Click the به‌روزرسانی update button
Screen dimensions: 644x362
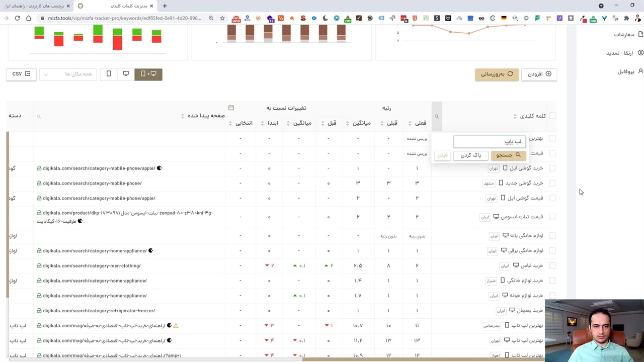coord(497,74)
